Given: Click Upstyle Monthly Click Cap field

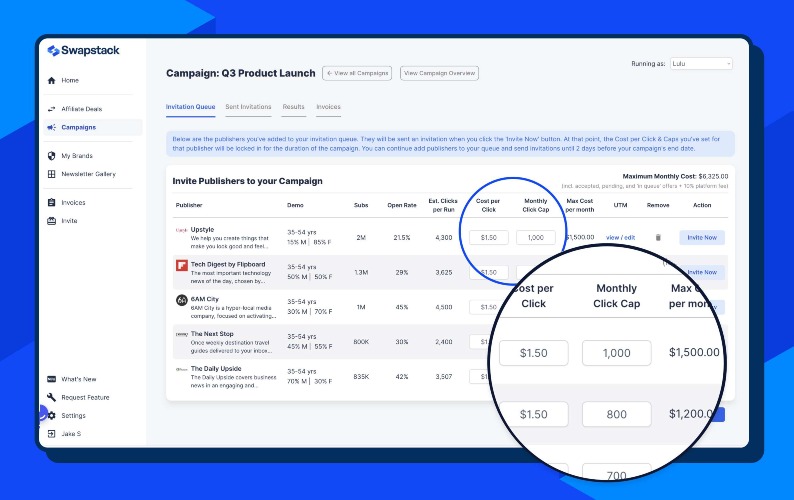Looking at the screenshot, I should [536, 238].
